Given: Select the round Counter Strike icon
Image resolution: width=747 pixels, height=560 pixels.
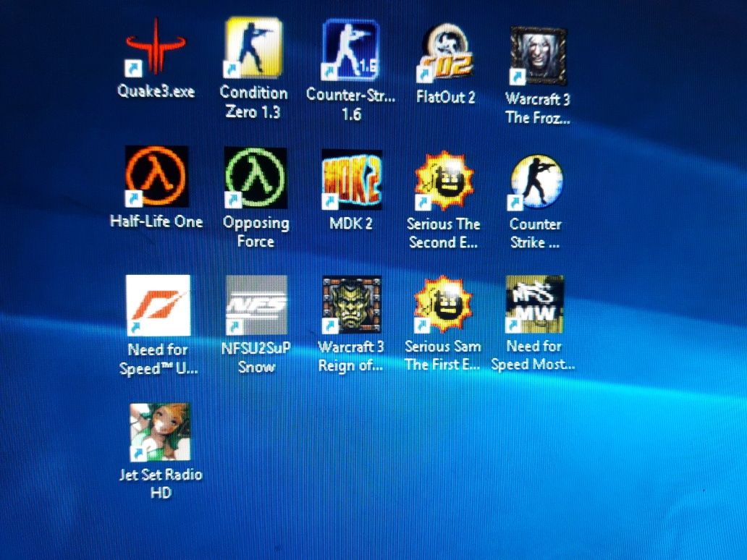Looking at the screenshot, I should tap(536, 182).
